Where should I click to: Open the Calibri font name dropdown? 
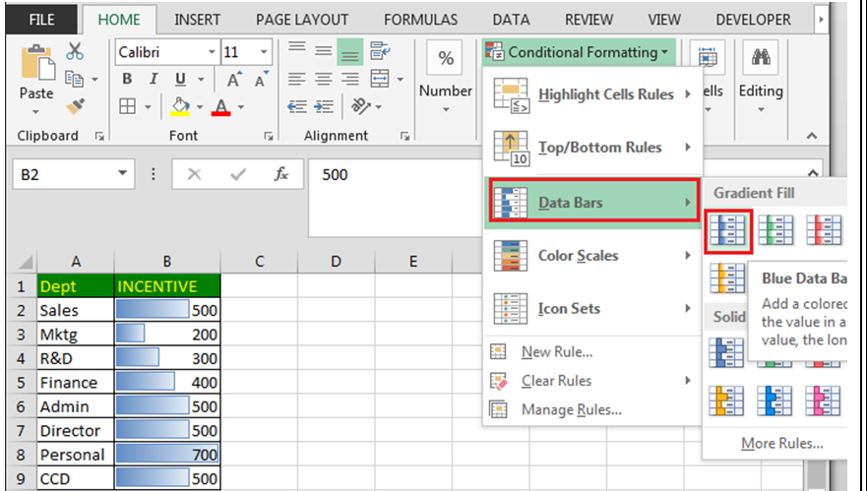(x=211, y=52)
